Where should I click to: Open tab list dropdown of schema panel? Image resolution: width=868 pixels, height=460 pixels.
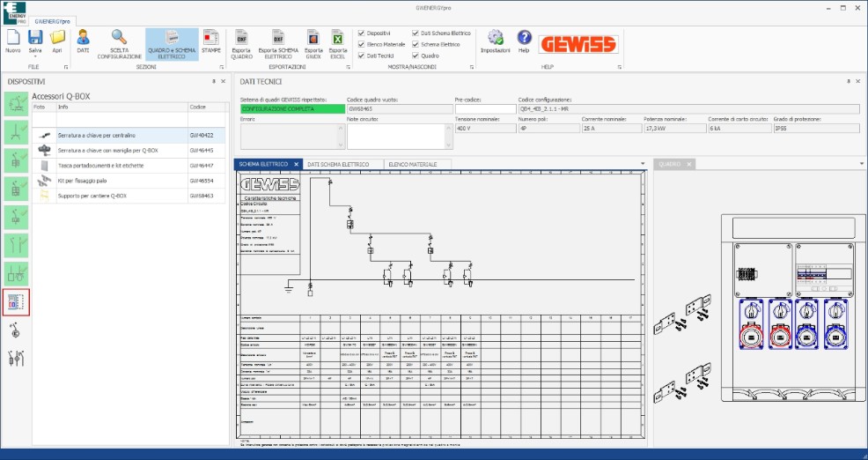tap(643, 164)
